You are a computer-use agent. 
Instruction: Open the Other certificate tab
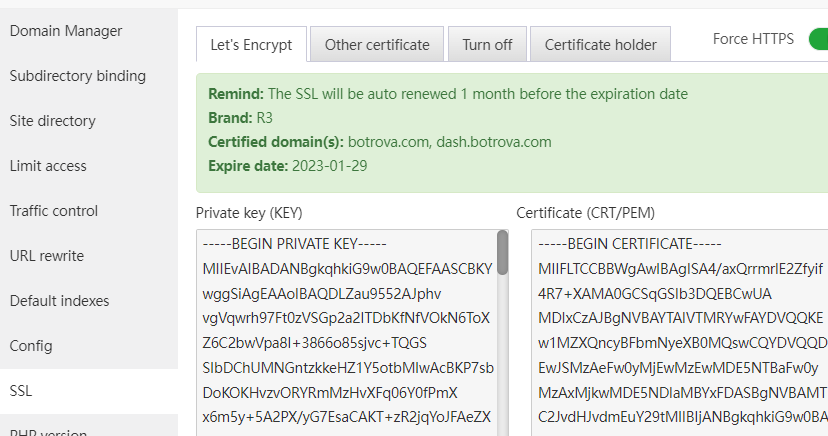pos(377,45)
